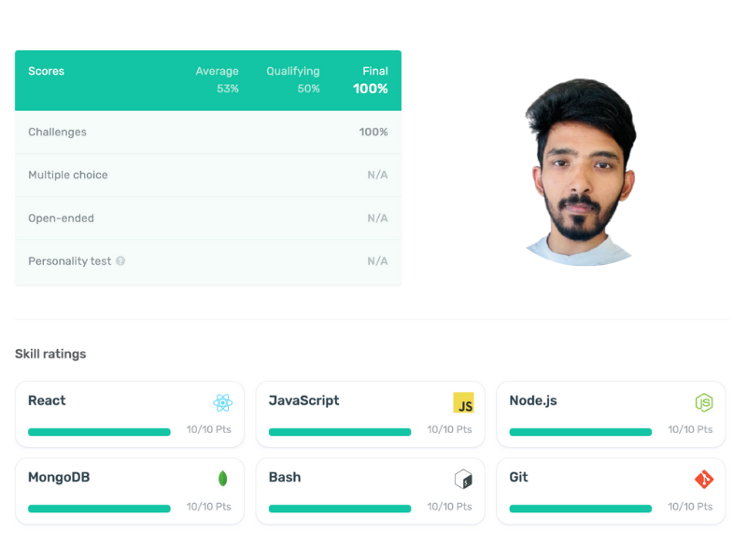
Task: Click JavaScript's 10/10 Pts score
Action: [x=449, y=429]
